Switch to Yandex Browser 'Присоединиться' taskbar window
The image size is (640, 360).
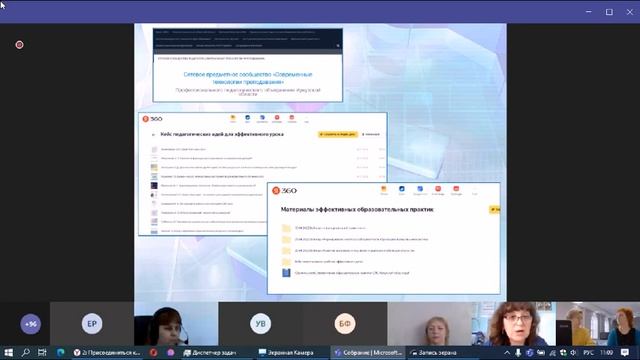point(107,352)
